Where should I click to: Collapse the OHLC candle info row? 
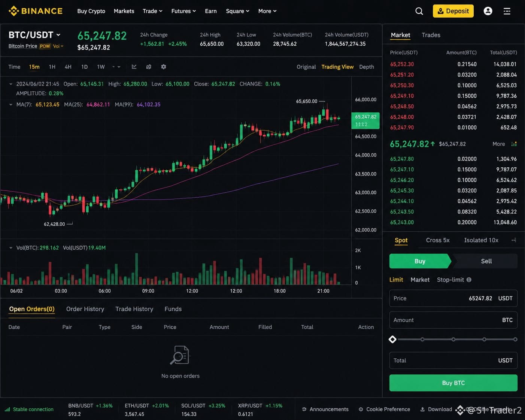(11, 84)
